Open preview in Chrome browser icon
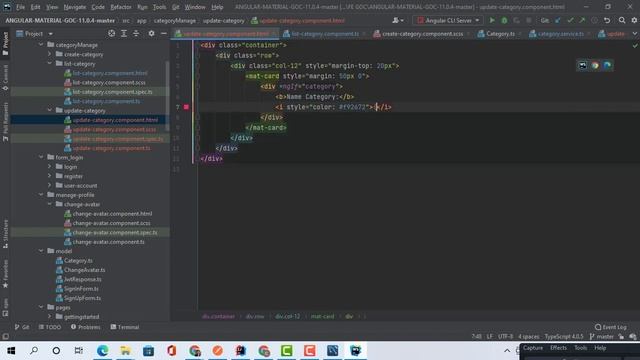 tap(595, 65)
